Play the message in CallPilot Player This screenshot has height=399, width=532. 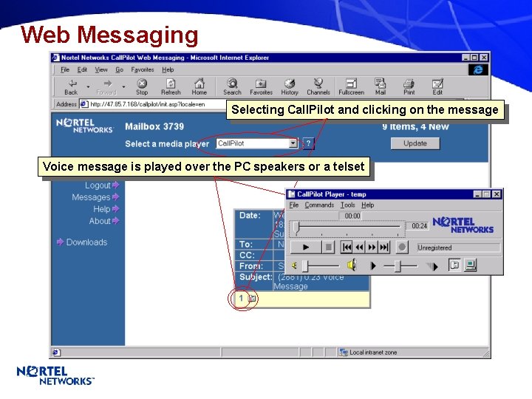306,248
